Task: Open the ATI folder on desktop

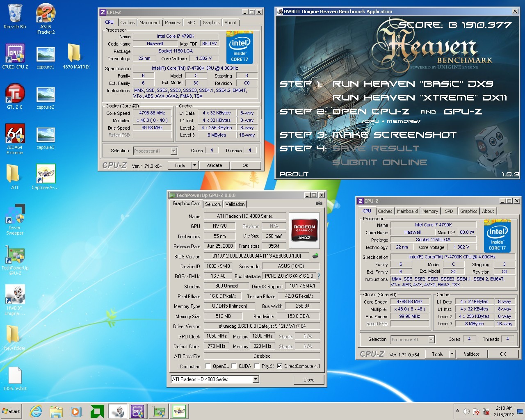Action: pyautogui.click(x=15, y=177)
